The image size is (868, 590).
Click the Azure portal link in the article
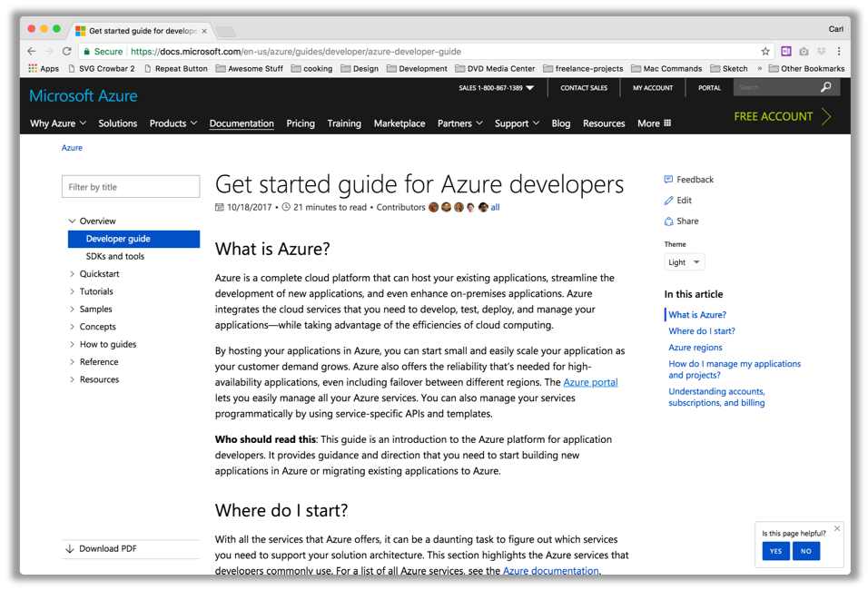(590, 382)
